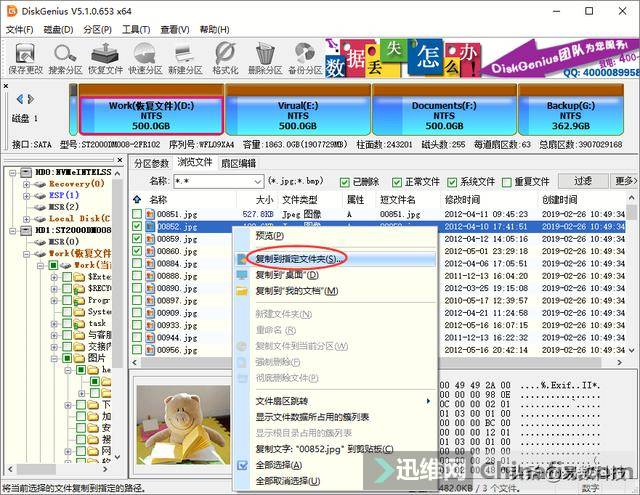Uncheck the checkbox for 00851.jpg

(138, 214)
